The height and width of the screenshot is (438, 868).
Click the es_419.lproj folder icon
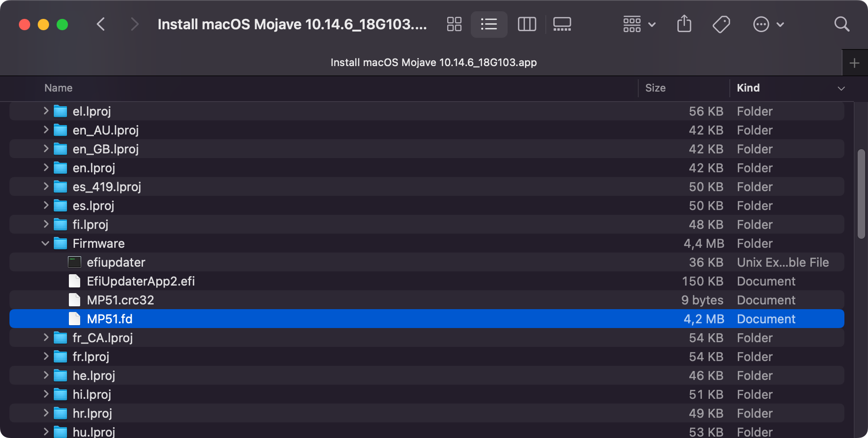click(60, 187)
